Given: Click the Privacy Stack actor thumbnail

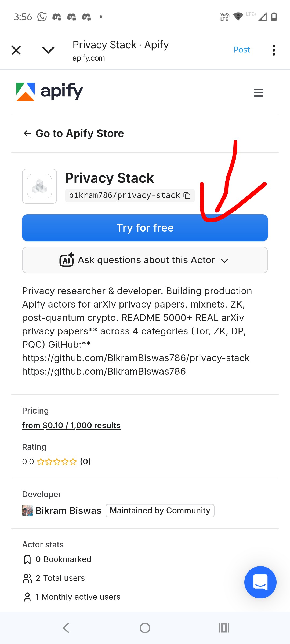Looking at the screenshot, I should click(39, 186).
